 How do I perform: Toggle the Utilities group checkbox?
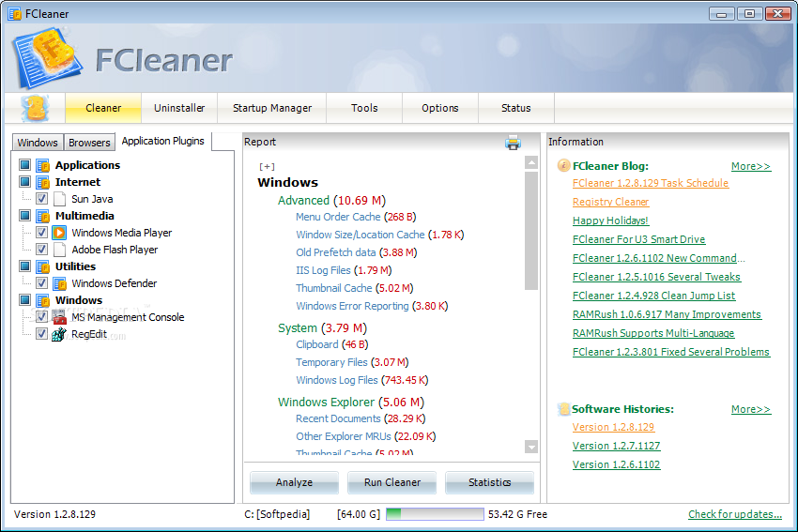tap(25, 266)
